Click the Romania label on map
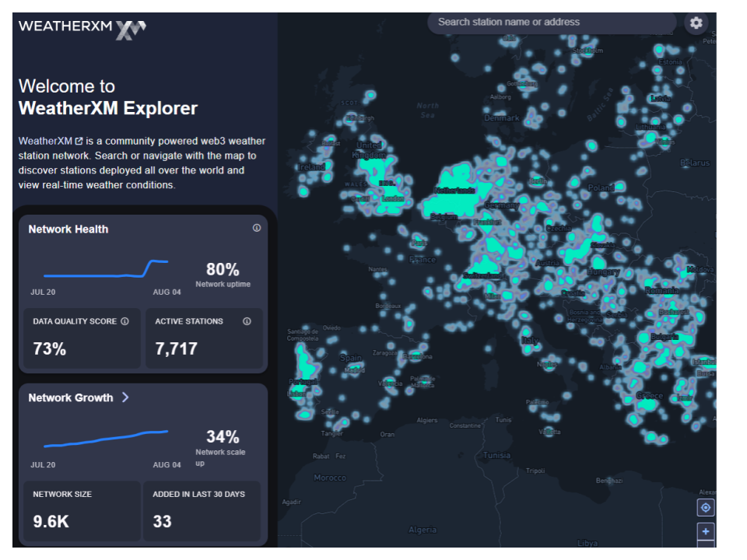The width and height of the screenshot is (747, 560). tap(661, 290)
